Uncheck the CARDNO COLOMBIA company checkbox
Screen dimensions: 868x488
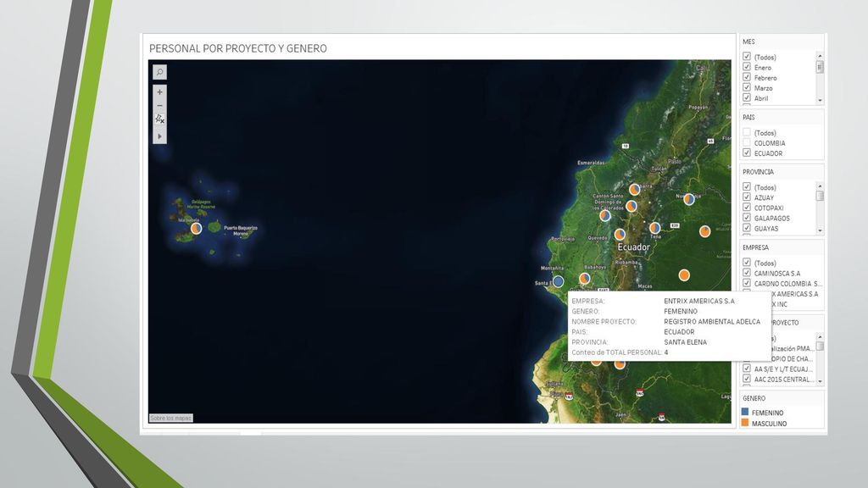tap(747, 283)
